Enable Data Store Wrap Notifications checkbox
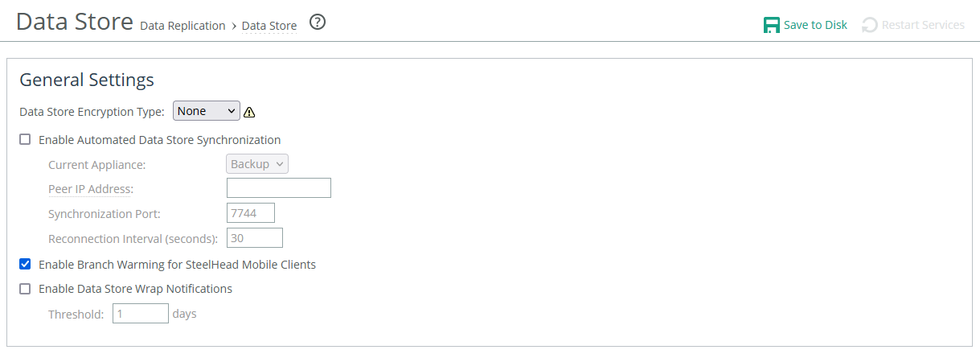The image size is (980, 358). pos(25,288)
